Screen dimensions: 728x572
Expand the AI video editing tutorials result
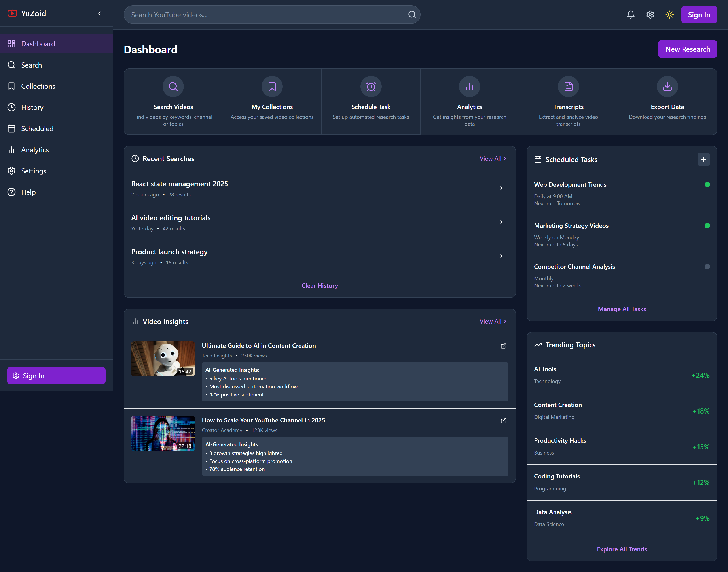pyautogui.click(x=501, y=222)
